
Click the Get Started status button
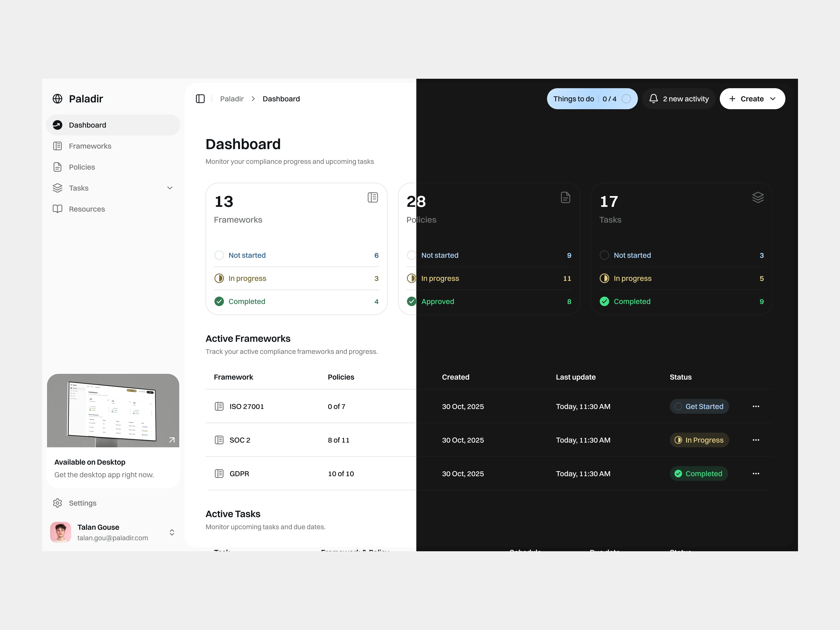(699, 406)
